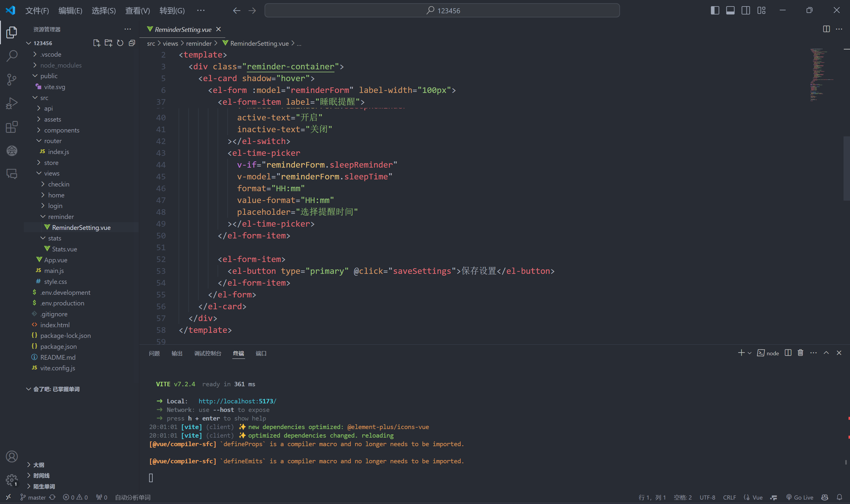Open the 文件(F) menu

click(x=37, y=11)
